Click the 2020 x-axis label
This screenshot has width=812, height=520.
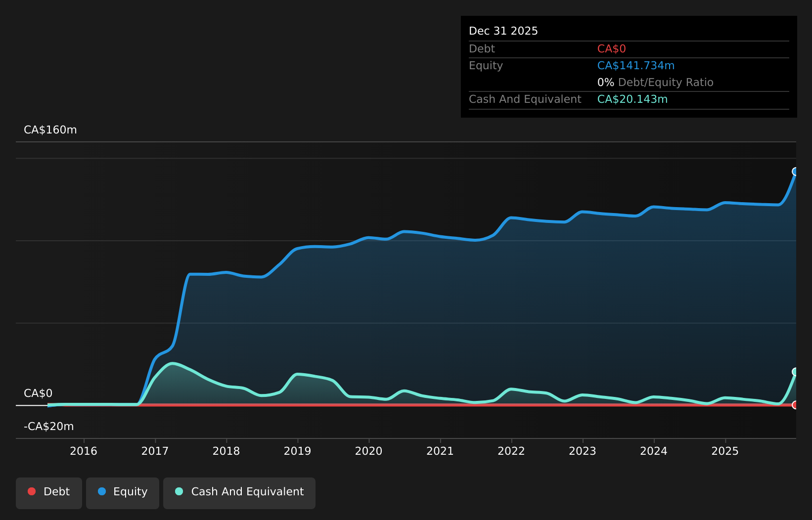(x=368, y=451)
